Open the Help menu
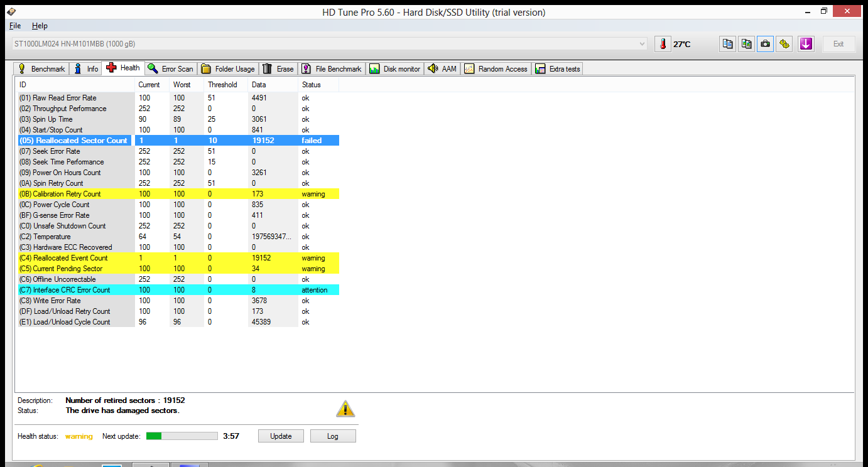 pos(40,26)
